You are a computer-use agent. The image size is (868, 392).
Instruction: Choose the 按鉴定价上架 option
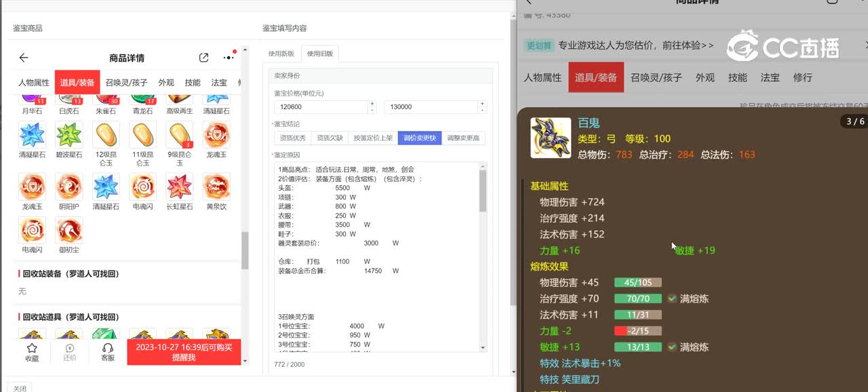(372, 138)
